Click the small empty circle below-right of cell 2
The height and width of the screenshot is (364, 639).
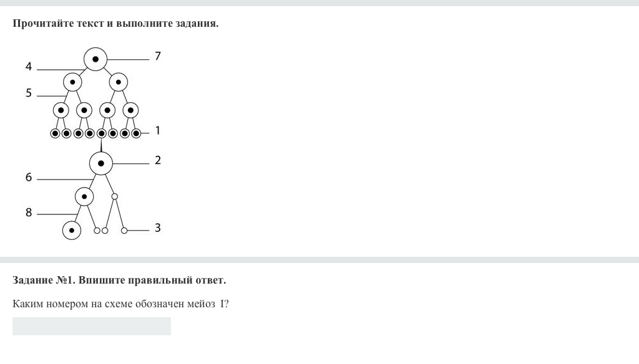[114, 196]
